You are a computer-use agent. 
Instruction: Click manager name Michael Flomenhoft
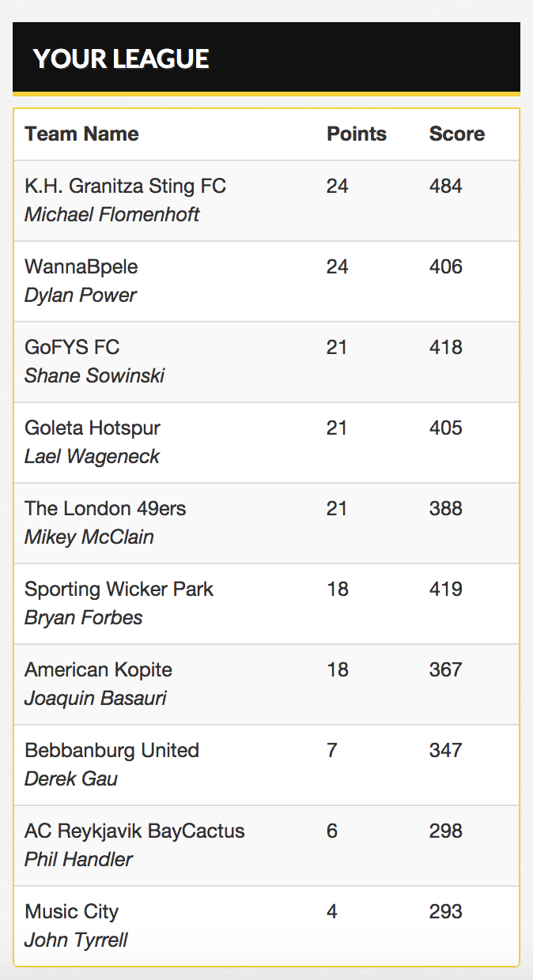[x=112, y=215]
